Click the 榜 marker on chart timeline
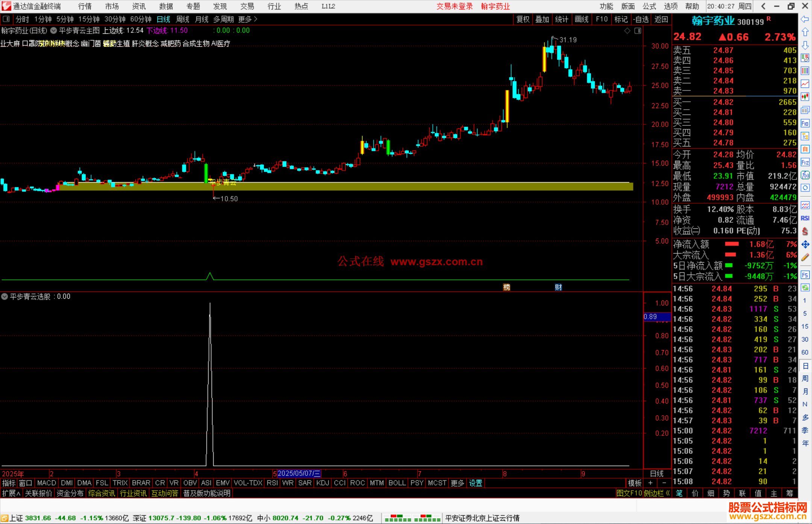Screen dimensions: 812x524 click(x=507, y=287)
